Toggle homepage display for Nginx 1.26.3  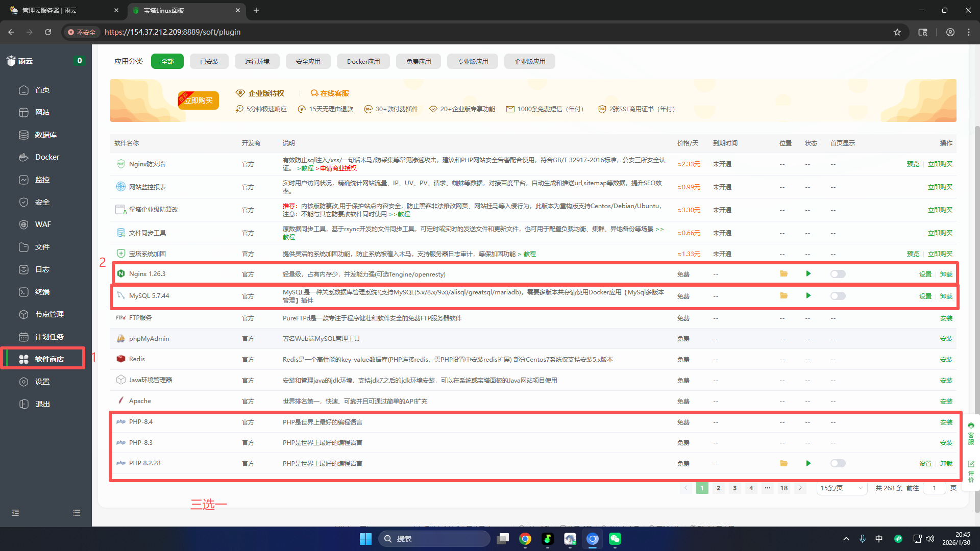click(x=838, y=274)
